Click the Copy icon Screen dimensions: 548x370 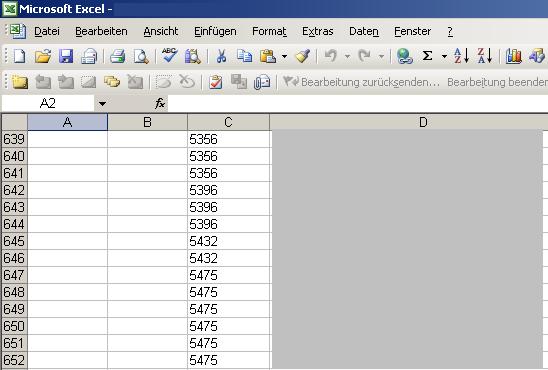coord(244,56)
